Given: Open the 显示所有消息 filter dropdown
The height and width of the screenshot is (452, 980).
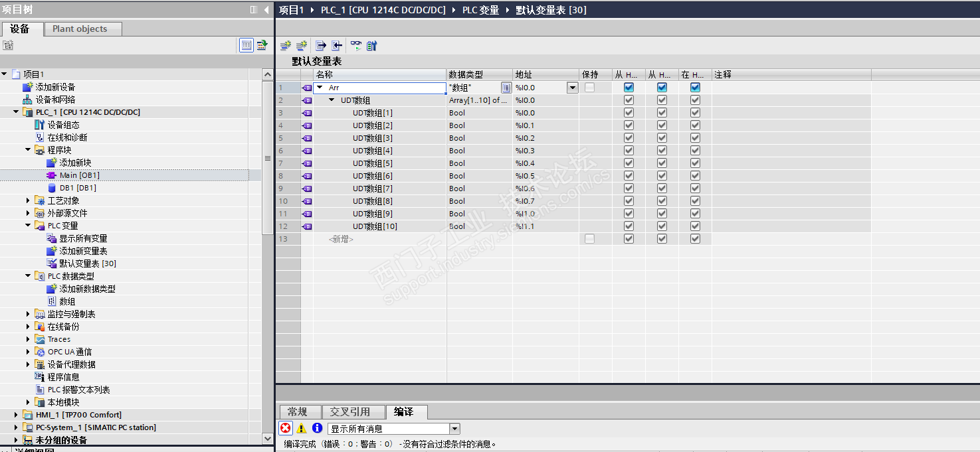Looking at the screenshot, I should 454,429.
